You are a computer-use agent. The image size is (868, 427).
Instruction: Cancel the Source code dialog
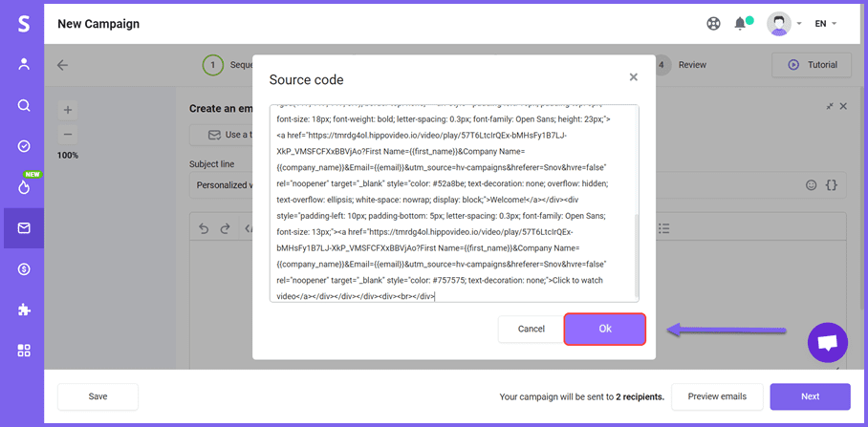[x=531, y=329]
